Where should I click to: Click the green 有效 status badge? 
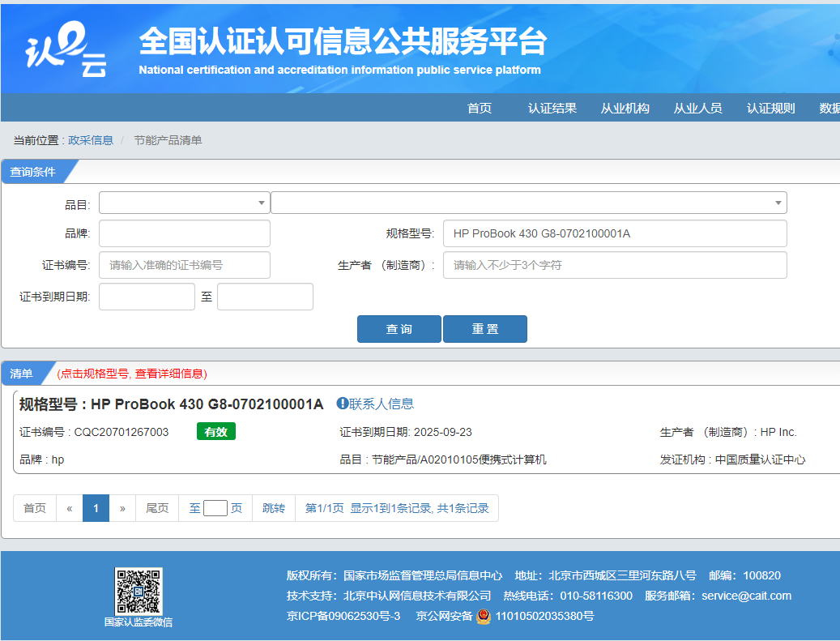coord(216,431)
